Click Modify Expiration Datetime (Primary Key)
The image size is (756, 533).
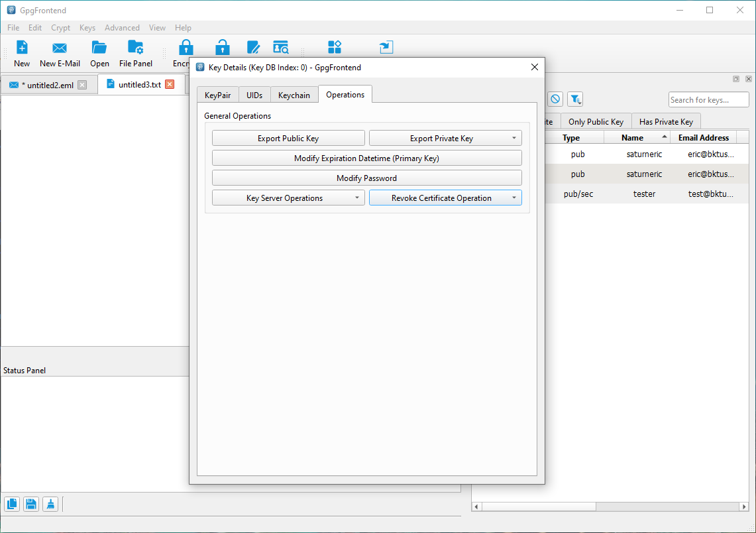point(367,158)
